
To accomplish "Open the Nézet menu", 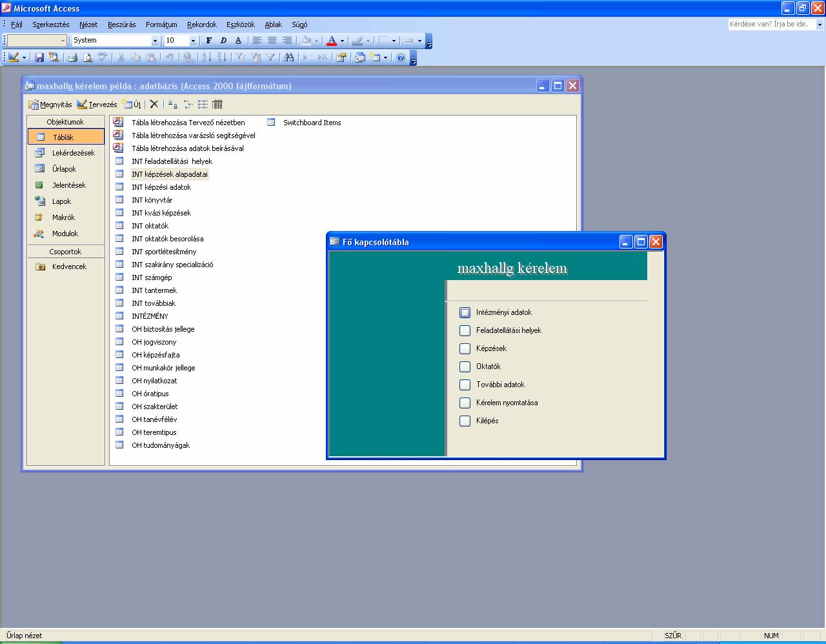I will point(88,25).
